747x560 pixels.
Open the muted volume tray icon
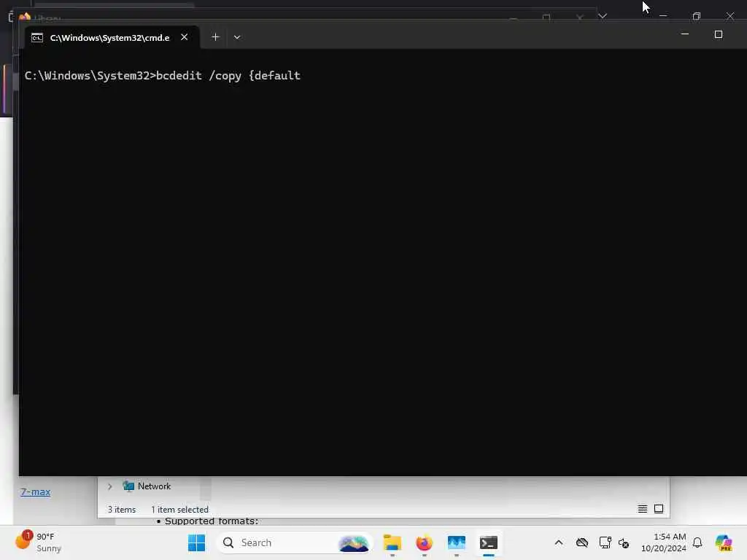point(624,542)
